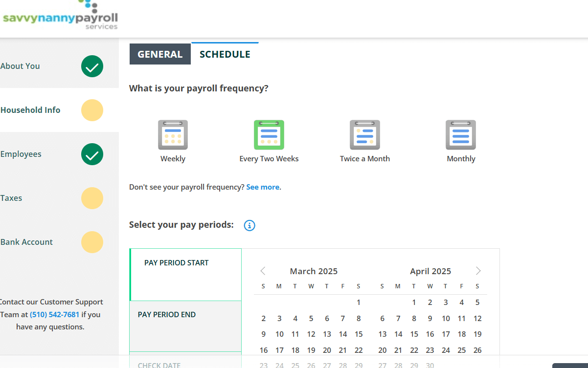Navigate to previous month with left chevron
Viewport: 588px width, 368px height.
click(263, 271)
